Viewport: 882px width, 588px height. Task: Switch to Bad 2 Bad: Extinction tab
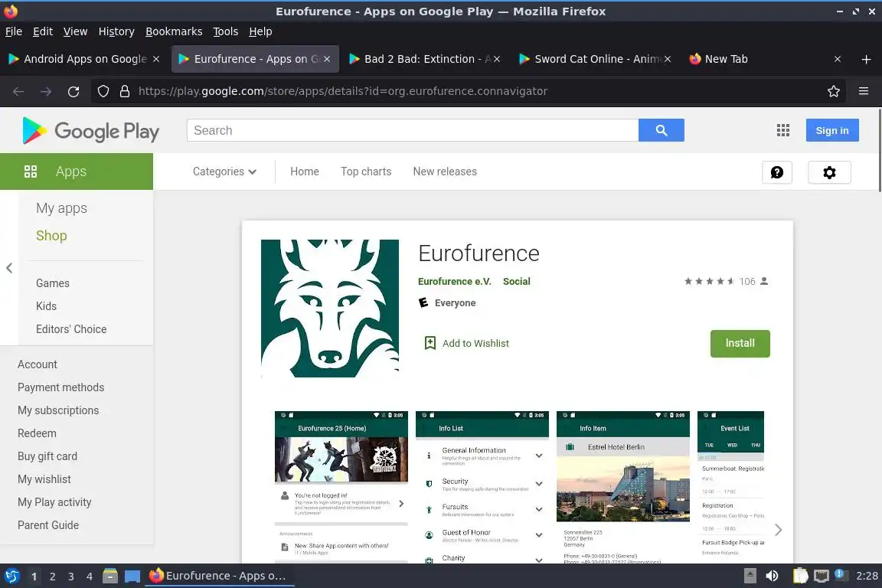pos(425,59)
